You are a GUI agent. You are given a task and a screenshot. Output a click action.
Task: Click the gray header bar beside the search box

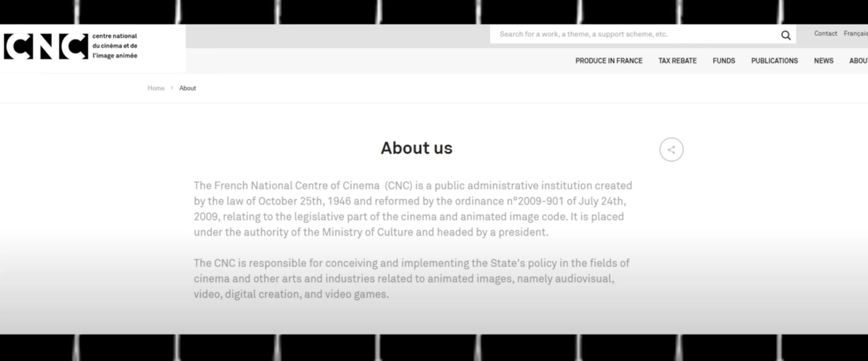pos(337,36)
